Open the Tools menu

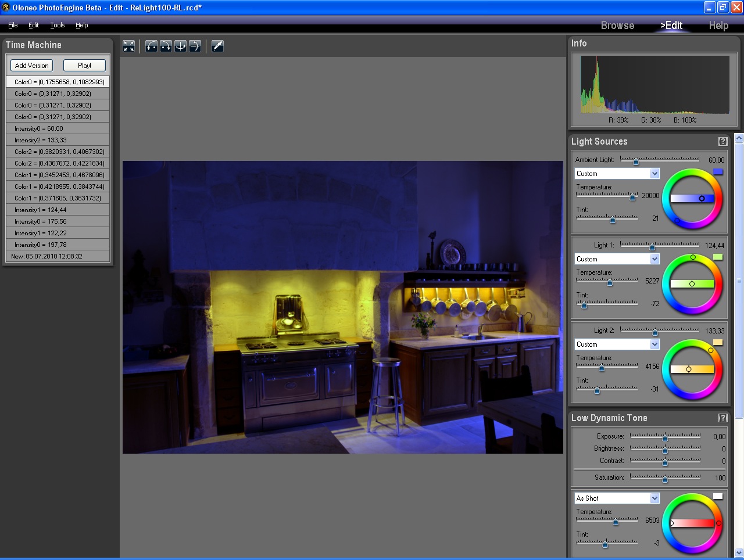(x=57, y=25)
